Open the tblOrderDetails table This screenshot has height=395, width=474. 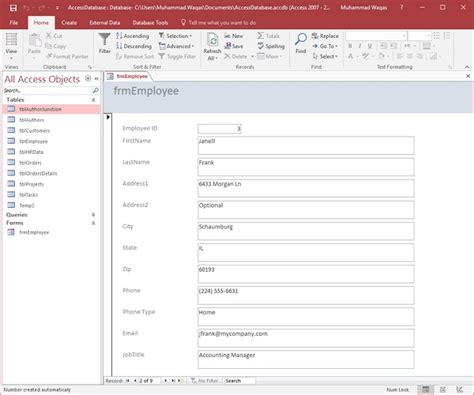[x=38, y=173]
